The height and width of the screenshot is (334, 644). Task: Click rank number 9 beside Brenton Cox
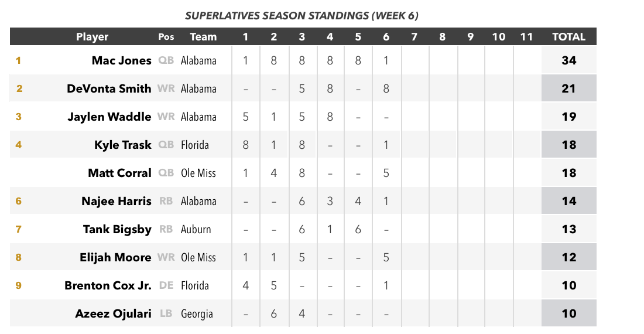(19, 285)
